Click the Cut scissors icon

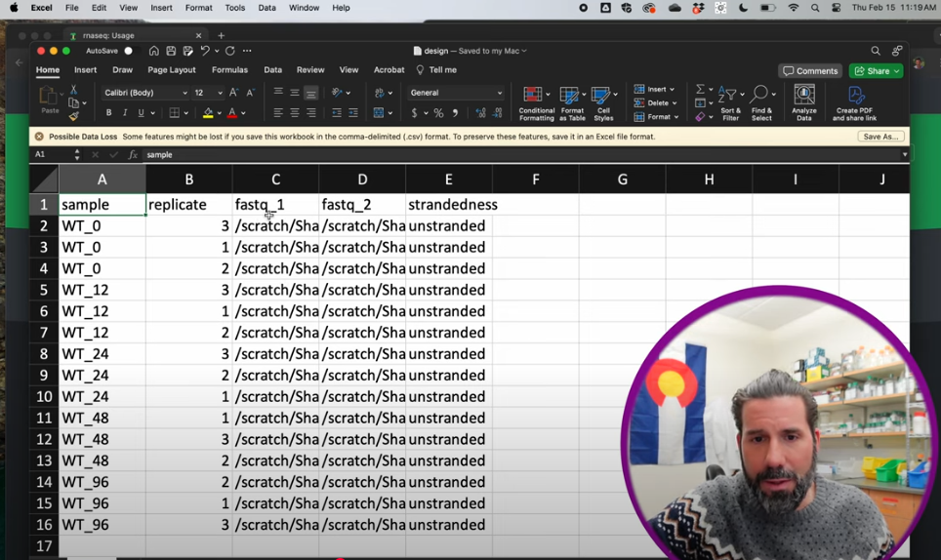(73, 90)
